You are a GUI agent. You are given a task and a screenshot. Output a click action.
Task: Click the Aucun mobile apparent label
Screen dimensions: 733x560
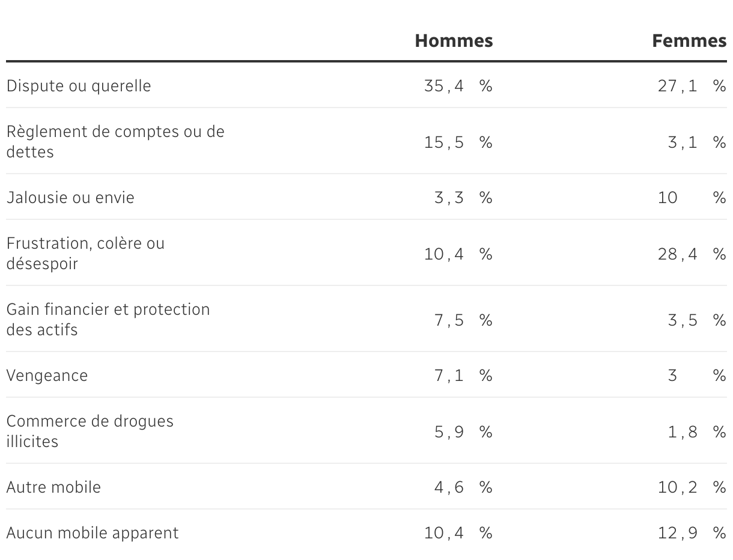[x=93, y=533]
